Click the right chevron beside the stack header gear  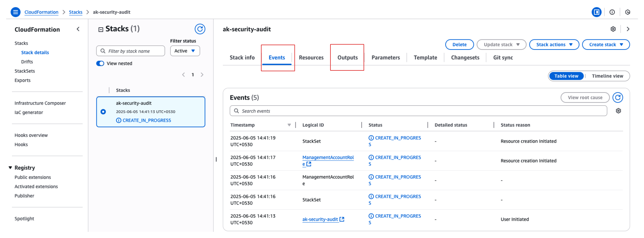click(x=628, y=29)
